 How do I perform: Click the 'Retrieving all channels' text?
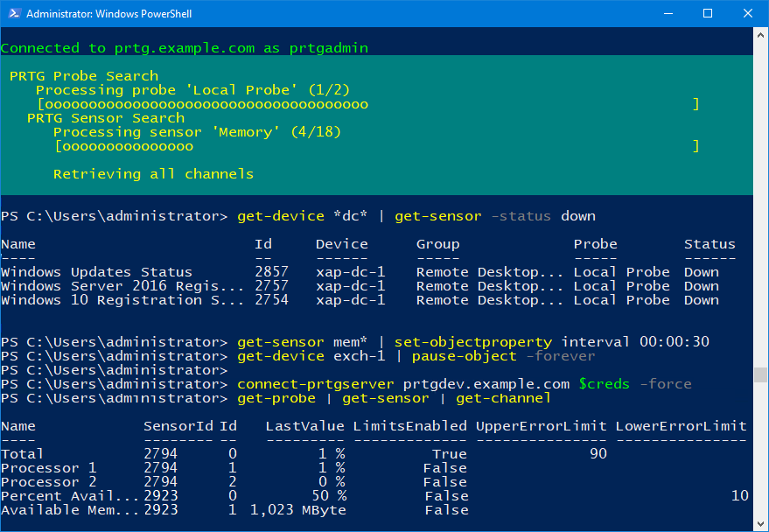tap(153, 174)
